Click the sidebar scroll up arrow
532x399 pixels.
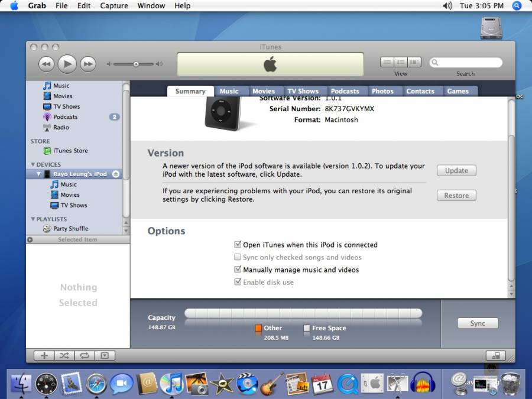126,223
